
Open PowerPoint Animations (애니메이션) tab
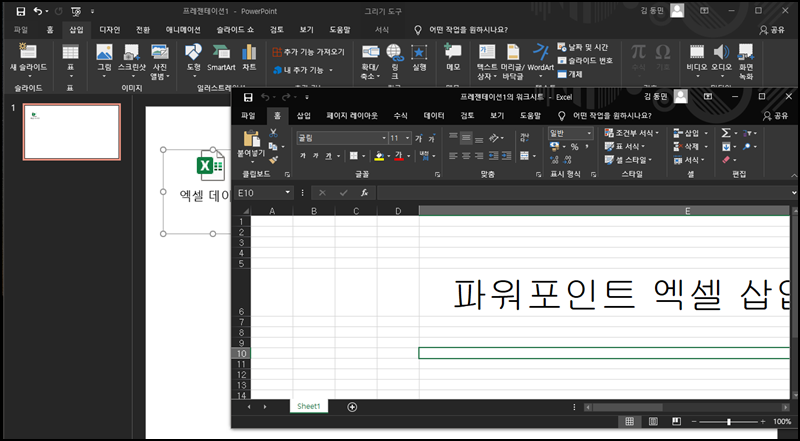point(183,30)
